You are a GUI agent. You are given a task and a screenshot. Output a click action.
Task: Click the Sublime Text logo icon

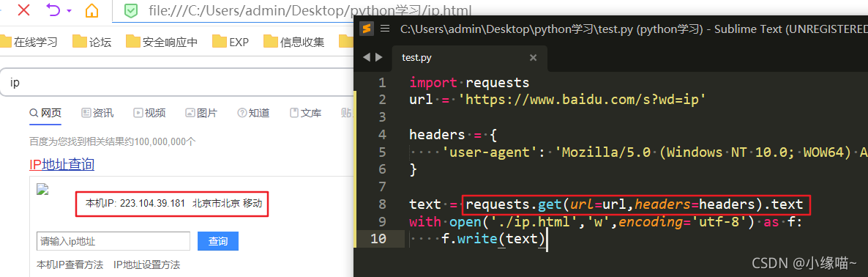click(x=366, y=29)
